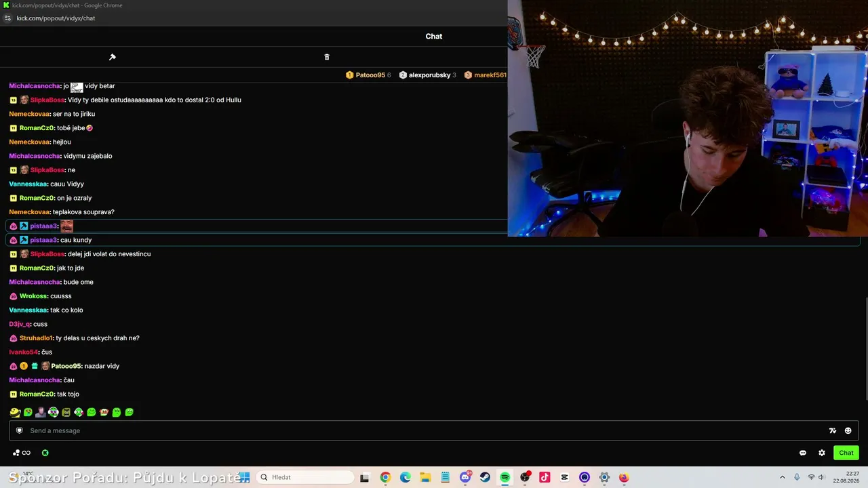This screenshot has height=488, width=868.
Task: Open Microsoft Edge from the taskbar
Action: click(x=406, y=477)
